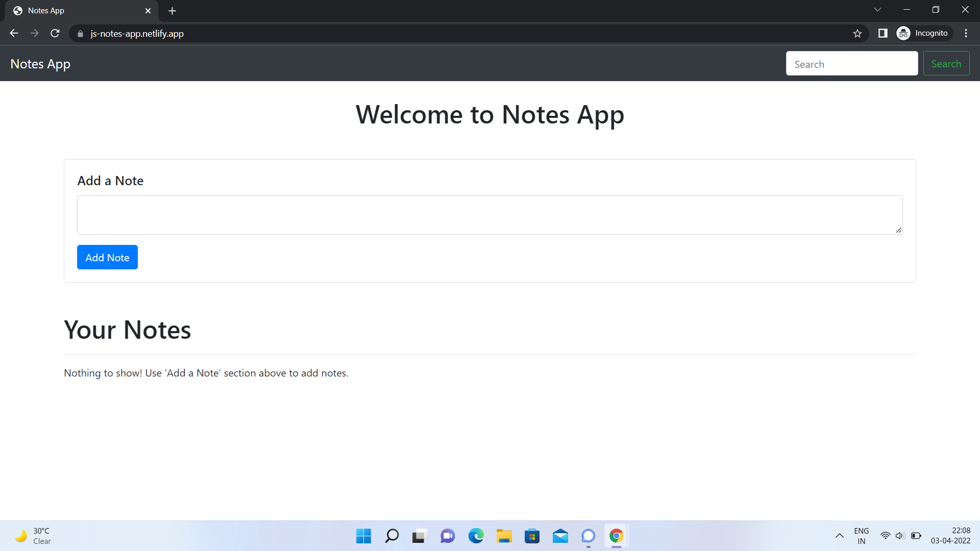Click the browser forward arrow
Image resolution: width=980 pixels, height=551 pixels.
pyautogui.click(x=34, y=33)
